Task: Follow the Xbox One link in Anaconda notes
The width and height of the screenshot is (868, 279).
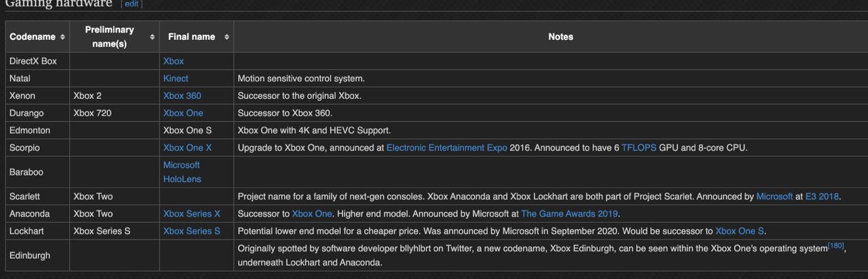Action: point(312,214)
